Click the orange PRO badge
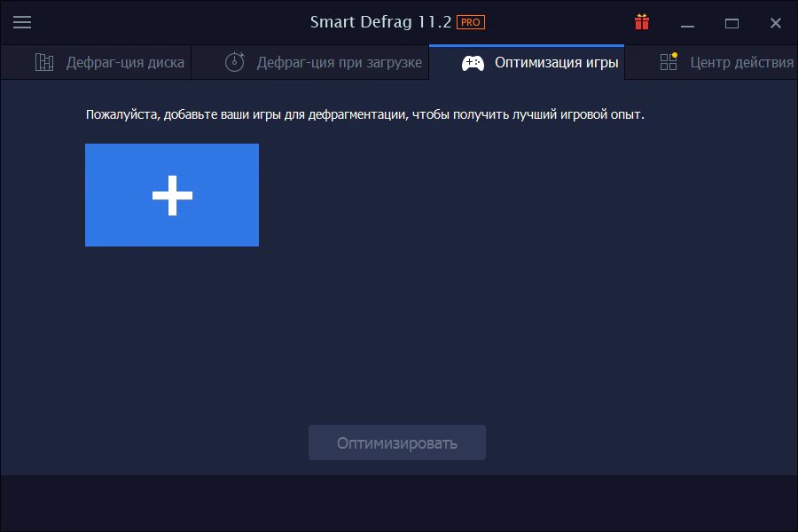Image resolution: width=798 pixels, height=532 pixels. [x=471, y=22]
